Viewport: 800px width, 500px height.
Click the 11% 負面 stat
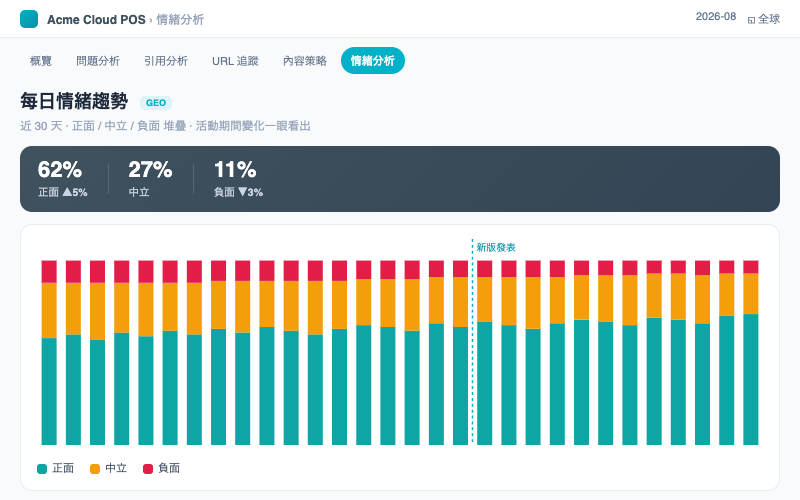pyautogui.click(x=238, y=179)
